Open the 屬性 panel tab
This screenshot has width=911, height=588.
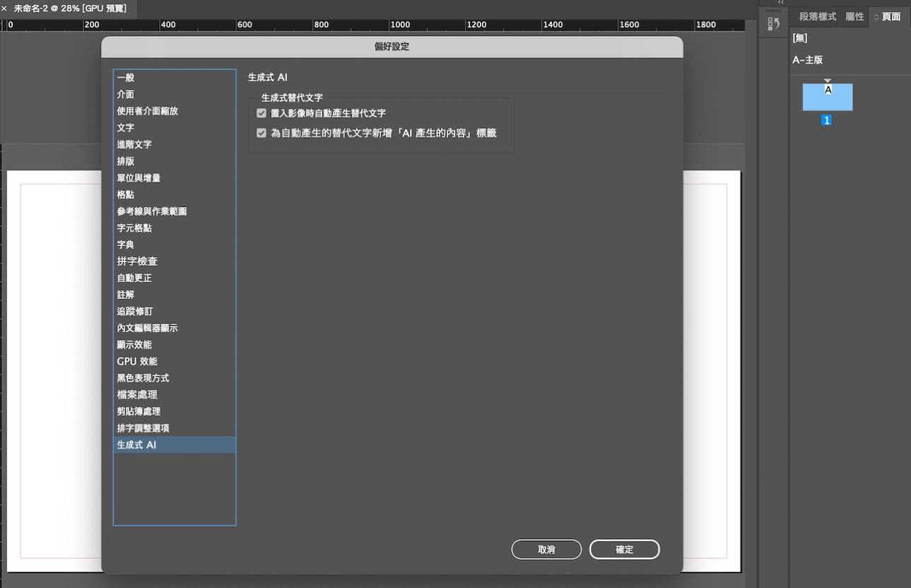click(x=856, y=16)
